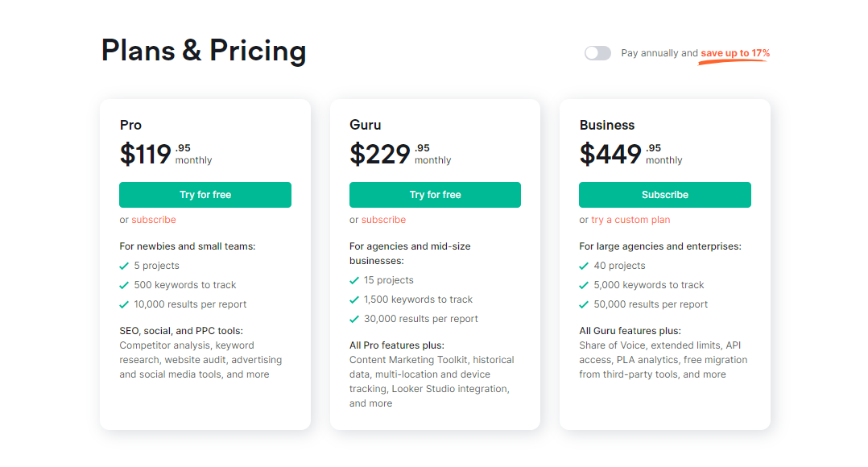Click checkmark beside 500 keywords to track
This screenshot has height=467, width=868.
pyautogui.click(x=124, y=285)
